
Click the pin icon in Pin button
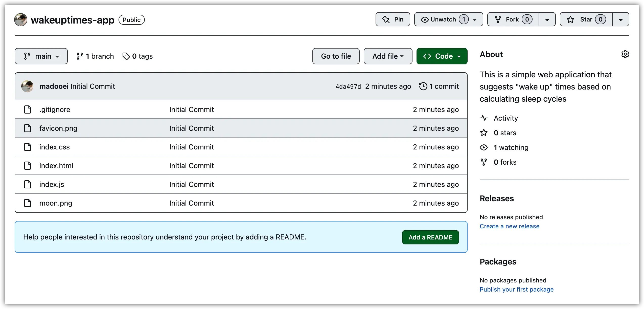point(386,19)
